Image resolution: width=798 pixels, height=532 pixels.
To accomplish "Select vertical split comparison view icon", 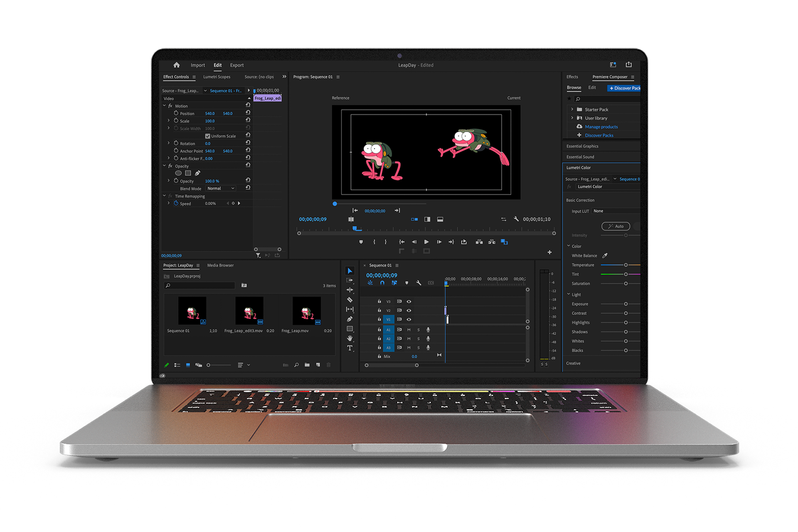I will pos(427,219).
